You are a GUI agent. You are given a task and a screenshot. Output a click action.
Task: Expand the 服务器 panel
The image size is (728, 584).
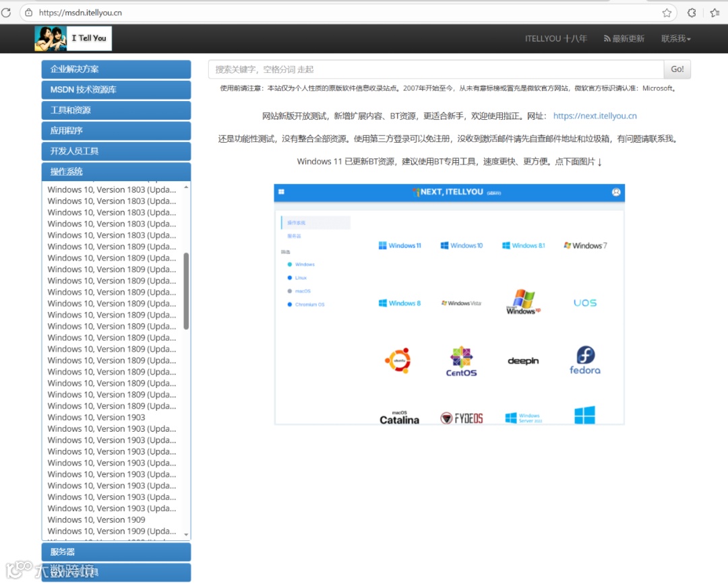116,552
